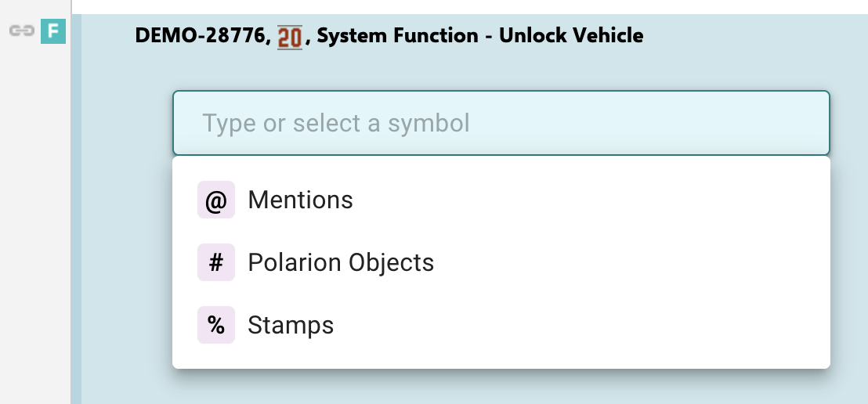This screenshot has height=404, width=868.
Task: Choose Polarion Objects from the symbol list
Action: [x=341, y=262]
